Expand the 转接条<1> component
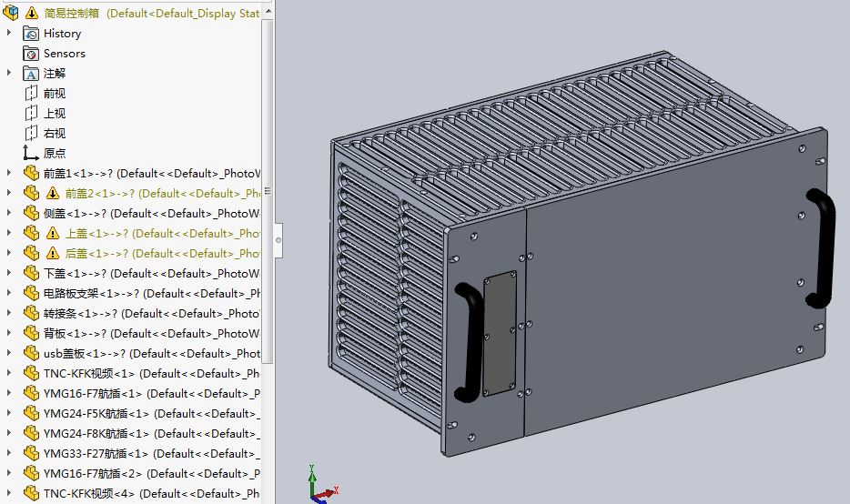This screenshot has width=850, height=504. point(9,313)
